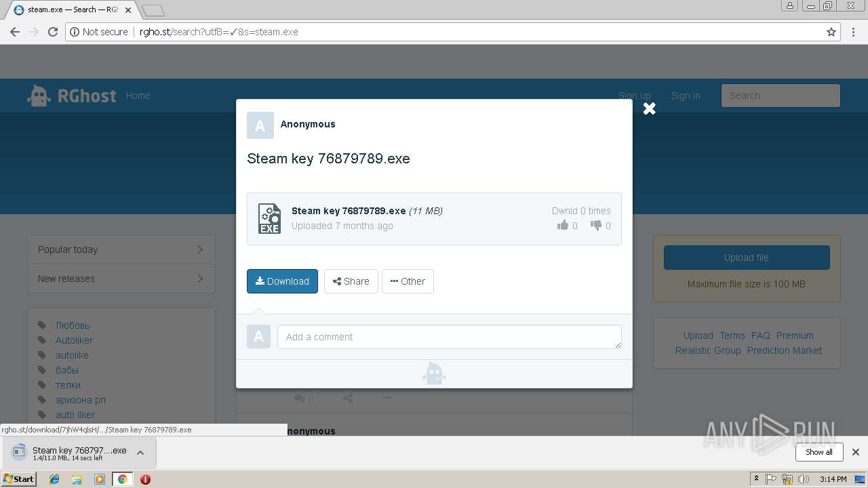Click the red Opera icon in the taskbar
The image size is (868, 488).
(x=145, y=479)
